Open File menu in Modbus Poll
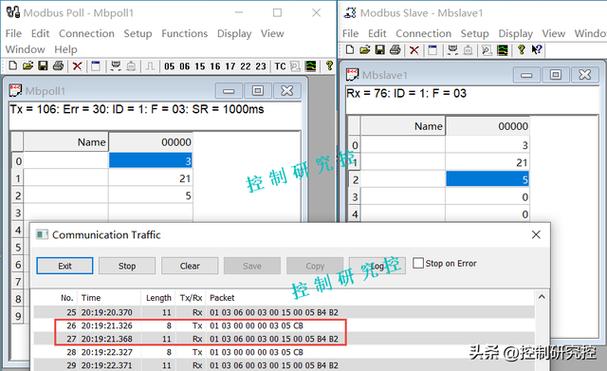 14,34
